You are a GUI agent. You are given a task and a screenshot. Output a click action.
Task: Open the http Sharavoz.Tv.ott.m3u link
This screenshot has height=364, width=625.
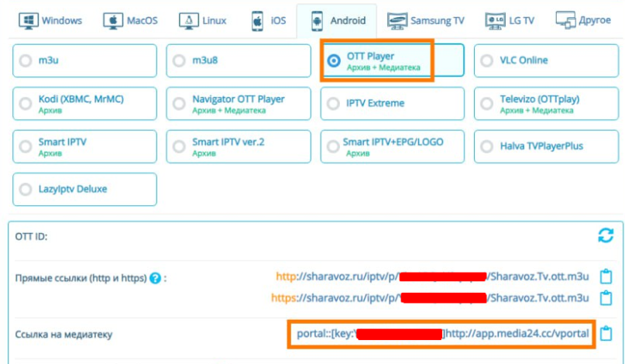coord(432,276)
